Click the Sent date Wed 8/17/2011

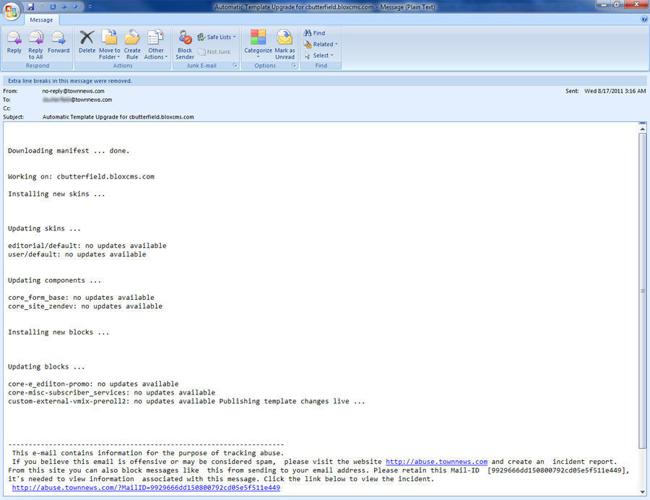[615, 91]
